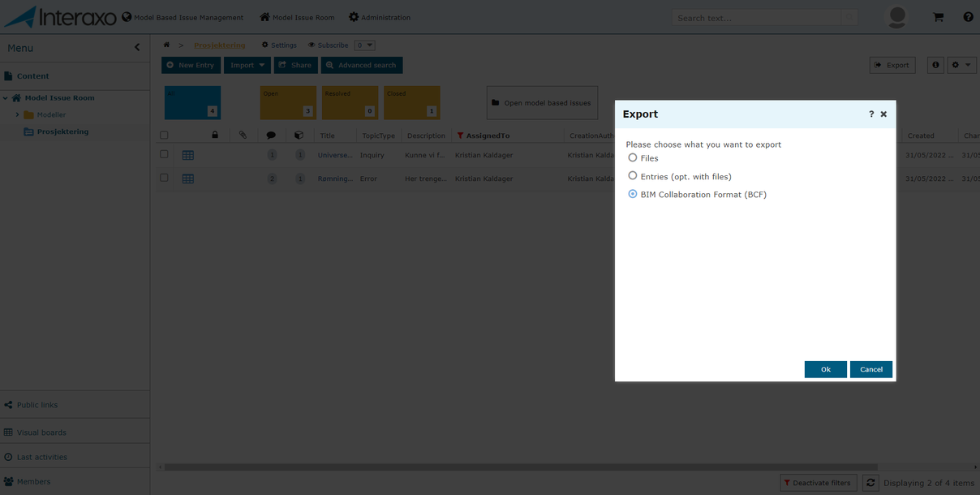Open Public links panel
Viewport: 980px width, 495px height.
pyautogui.click(x=75, y=405)
